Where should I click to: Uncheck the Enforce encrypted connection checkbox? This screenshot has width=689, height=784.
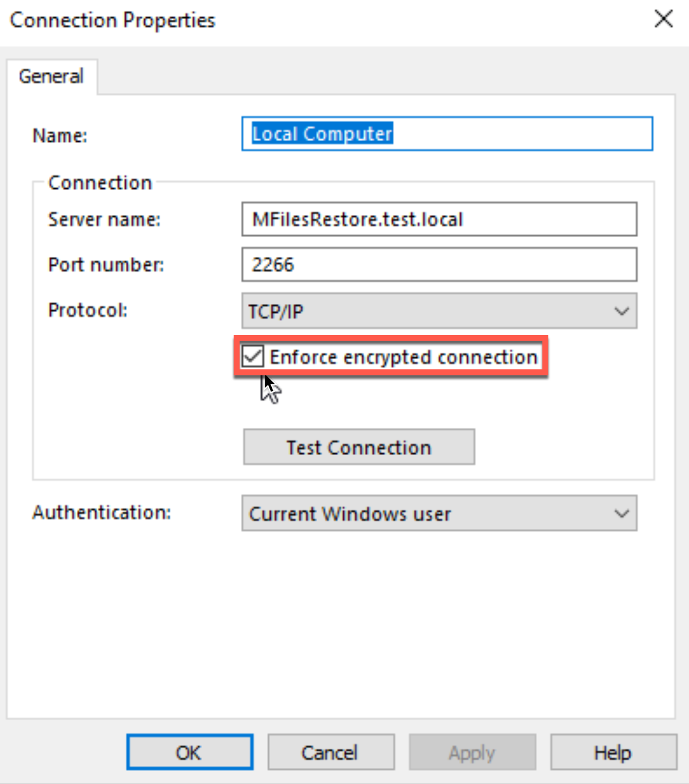click(253, 357)
